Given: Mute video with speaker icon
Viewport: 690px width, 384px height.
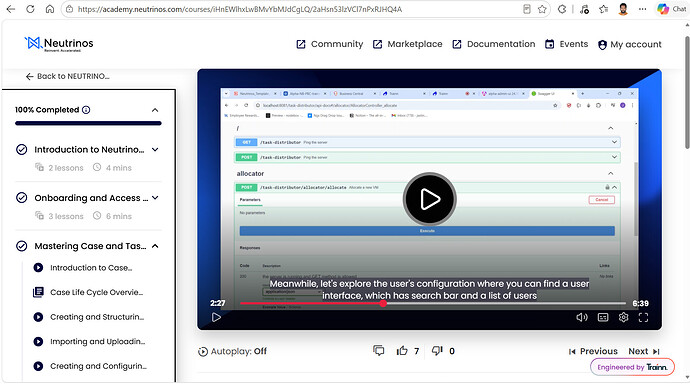Looking at the screenshot, I should coord(582,317).
